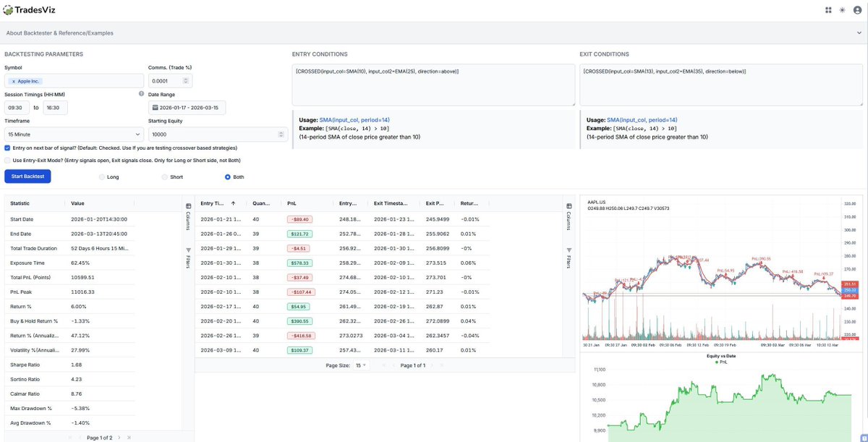868x442 pixels.
Task: Go to first page of trades table
Action: (383, 365)
